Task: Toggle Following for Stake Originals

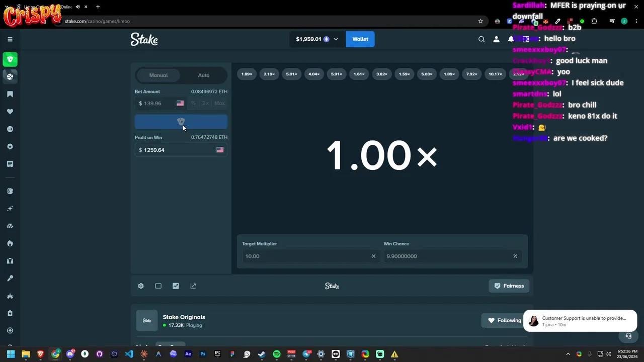Action: click(x=505, y=320)
